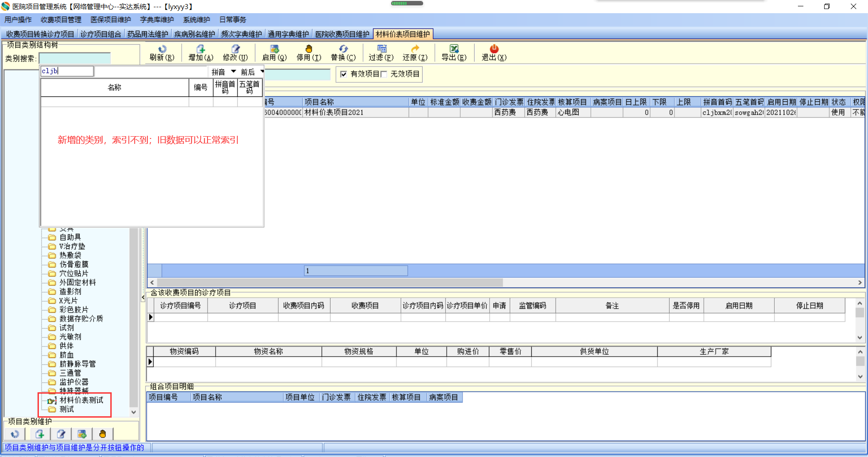Click the cljb search text box
The height and width of the screenshot is (457, 868).
67,71
